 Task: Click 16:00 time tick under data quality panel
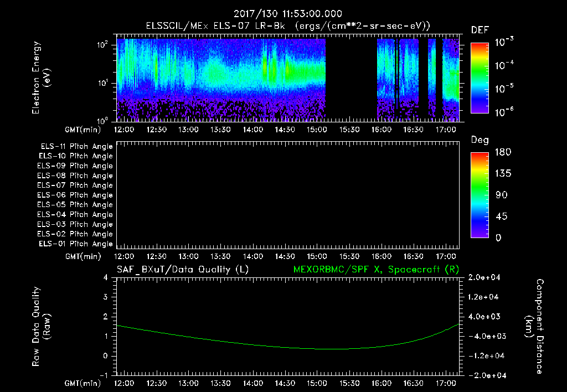pyautogui.click(x=382, y=383)
